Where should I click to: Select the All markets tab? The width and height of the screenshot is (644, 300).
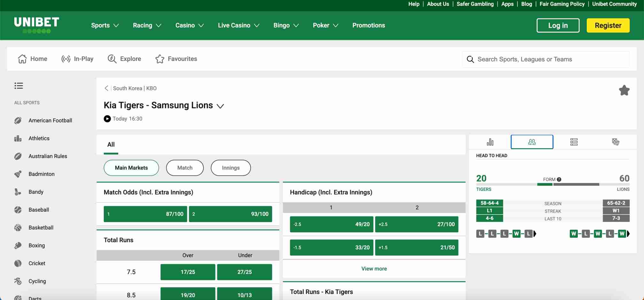click(111, 145)
